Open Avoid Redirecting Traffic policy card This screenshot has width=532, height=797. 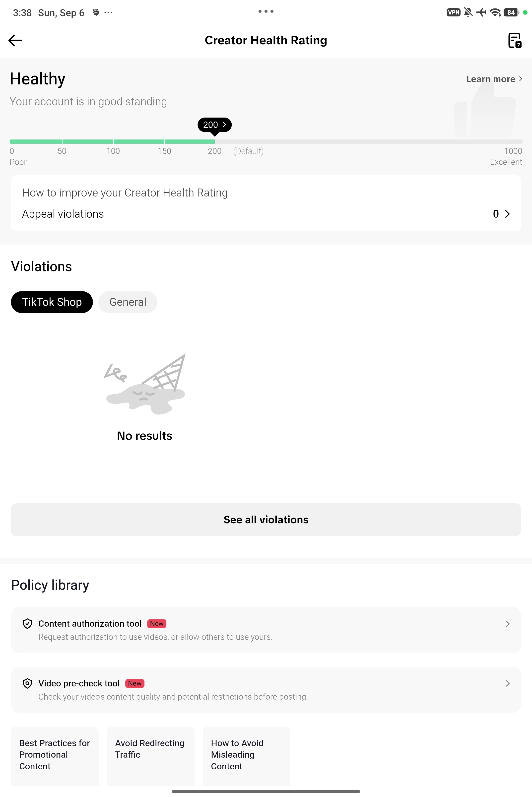151,756
